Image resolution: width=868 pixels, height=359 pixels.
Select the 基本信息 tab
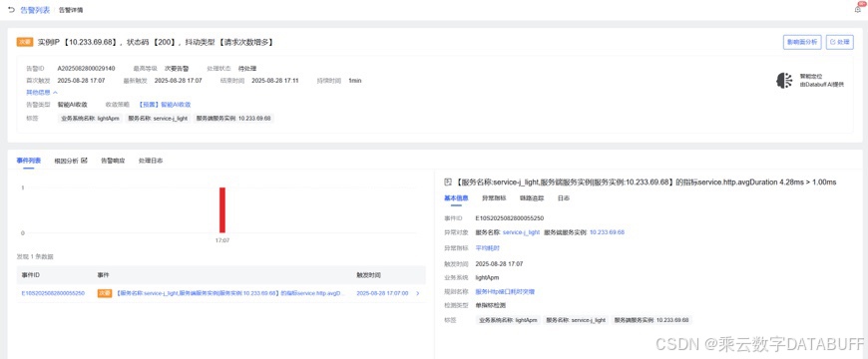456,198
